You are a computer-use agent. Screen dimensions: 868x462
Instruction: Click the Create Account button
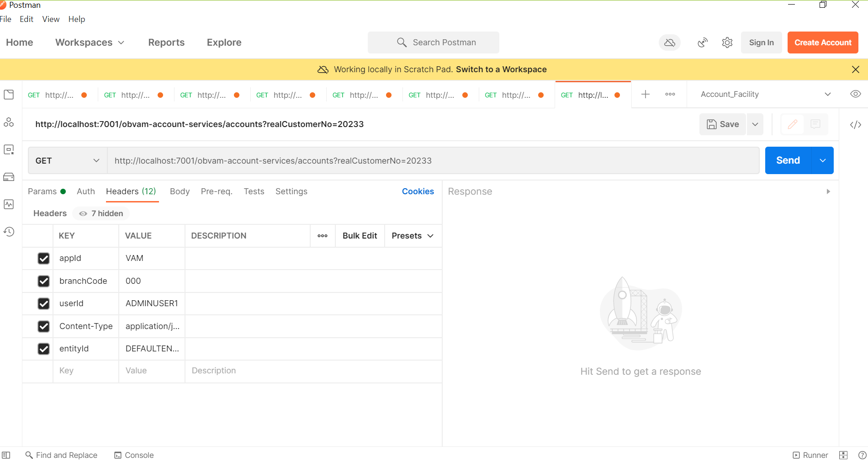pos(823,42)
